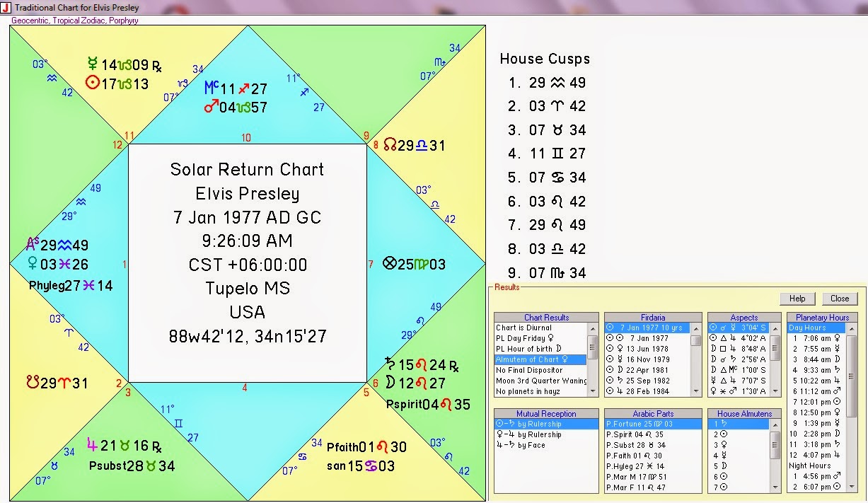
Task: Select house 5 Moon row in House Almutens
Action: pyautogui.click(x=738, y=466)
